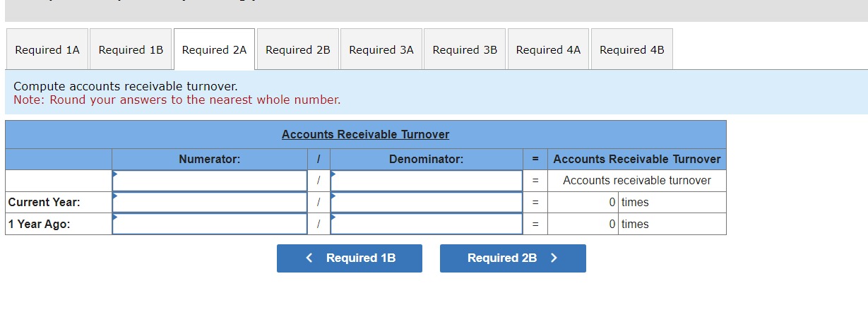Select the Numerator: column header

pos(209,160)
